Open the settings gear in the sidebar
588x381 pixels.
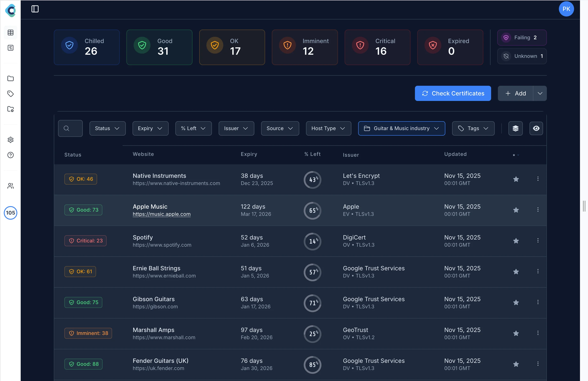10,140
